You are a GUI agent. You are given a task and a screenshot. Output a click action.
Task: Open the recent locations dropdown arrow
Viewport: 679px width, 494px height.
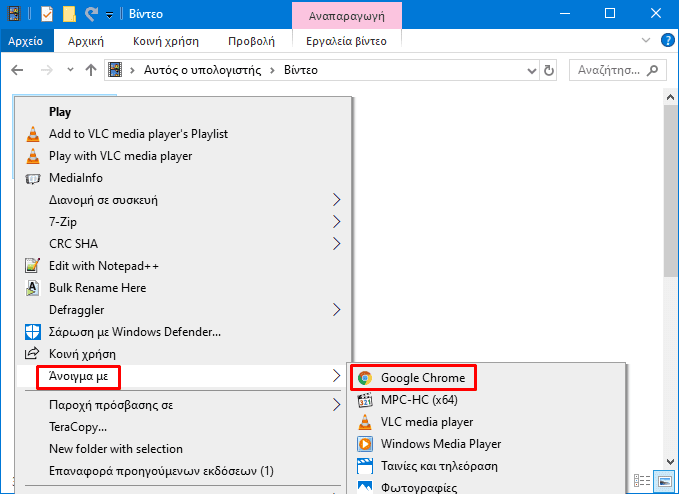point(69,70)
